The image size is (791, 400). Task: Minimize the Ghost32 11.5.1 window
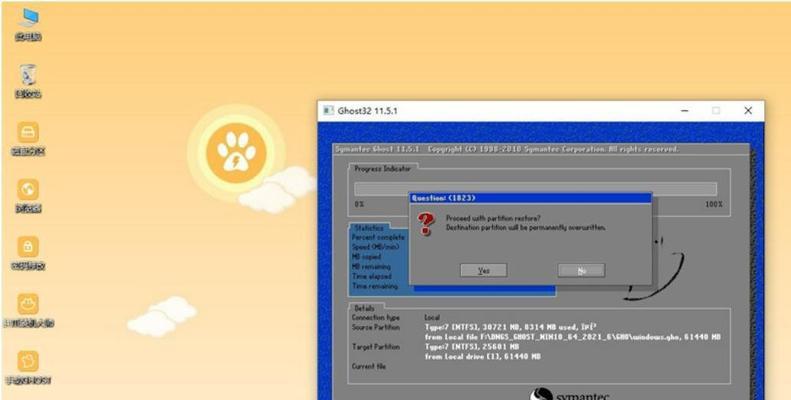click(685, 110)
